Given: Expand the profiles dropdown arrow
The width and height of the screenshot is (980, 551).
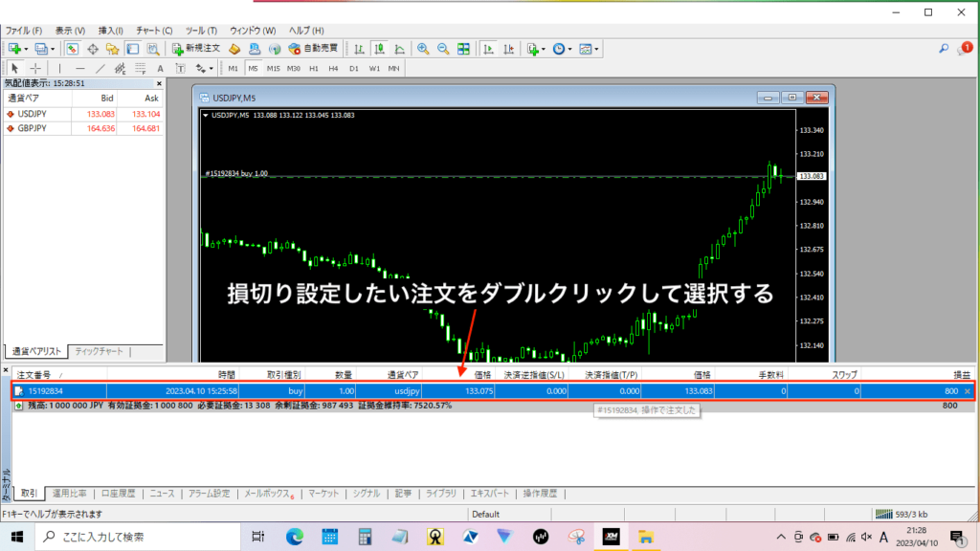Looking at the screenshot, I should pos(53,50).
